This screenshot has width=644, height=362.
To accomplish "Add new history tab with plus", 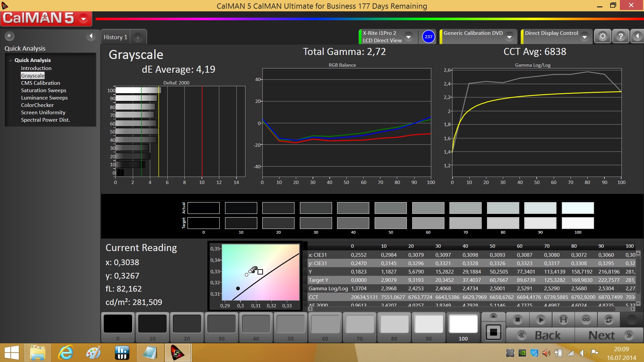I will coord(138,38).
